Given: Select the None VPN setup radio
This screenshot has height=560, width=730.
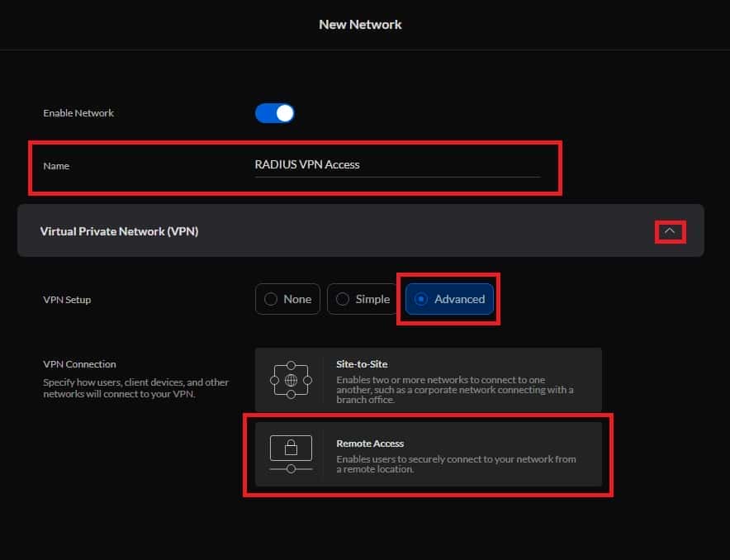Looking at the screenshot, I should point(287,299).
